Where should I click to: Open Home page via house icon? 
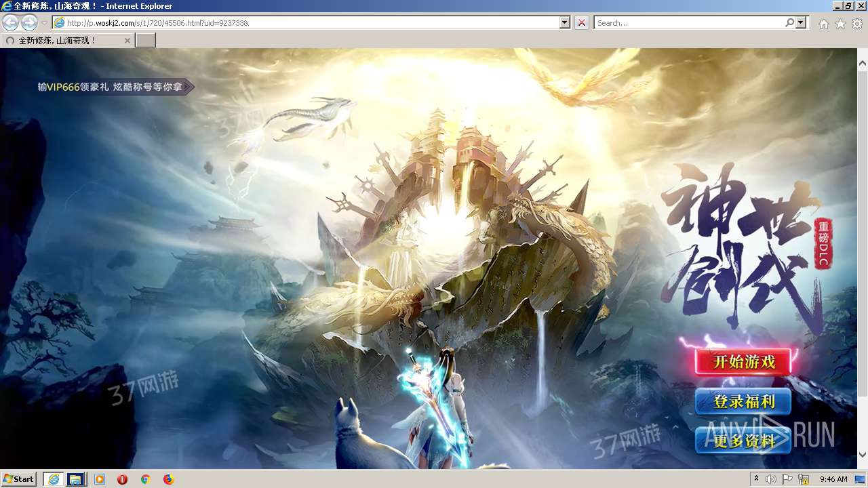pyautogui.click(x=823, y=24)
